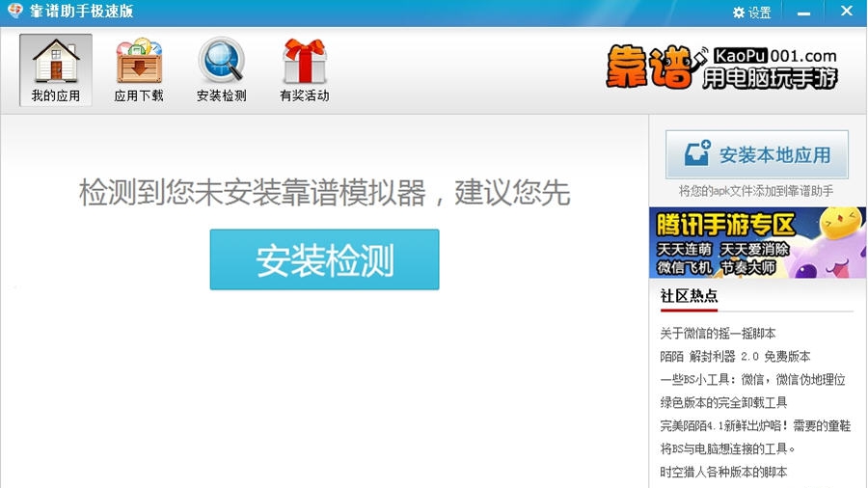Close the 靠谱助手极速版 window
Image resolution: width=868 pixels, height=488 pixels.
coord(847,11)
